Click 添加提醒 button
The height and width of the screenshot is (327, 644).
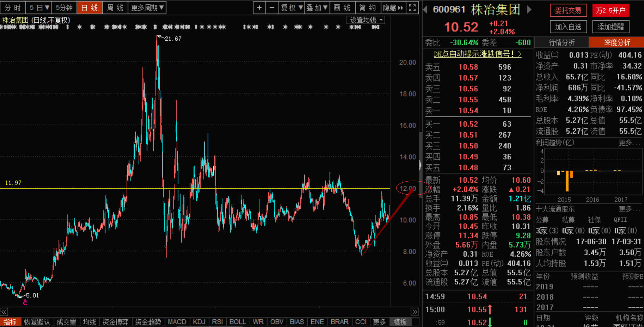pos(611,27)
